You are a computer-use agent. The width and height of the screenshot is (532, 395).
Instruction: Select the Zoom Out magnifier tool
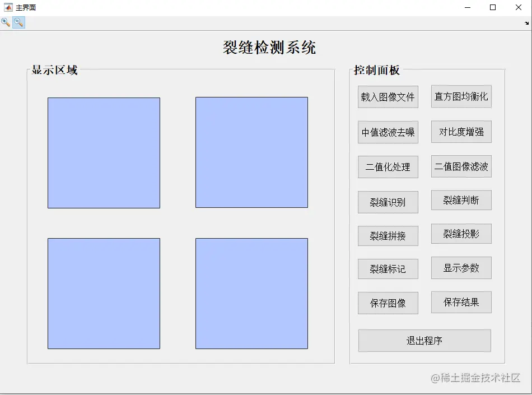[18, 22]
